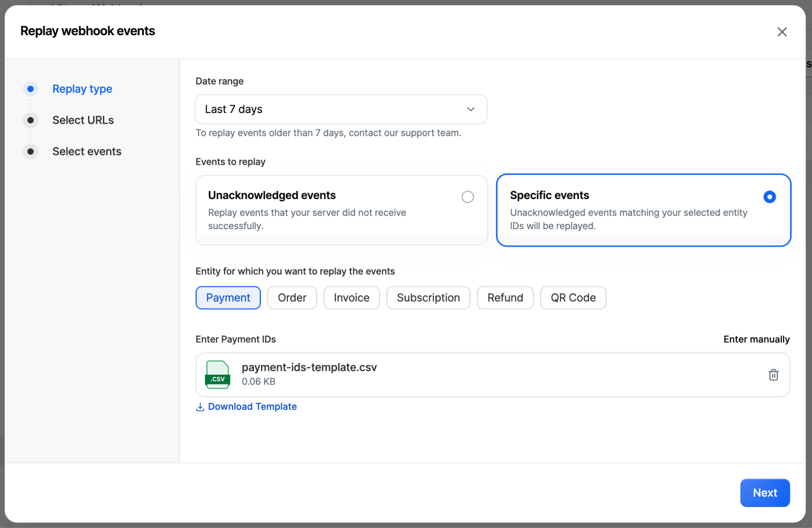Choose the Invoice entity chip
Viewport: 812px width, 528px height.
[352, 298]
